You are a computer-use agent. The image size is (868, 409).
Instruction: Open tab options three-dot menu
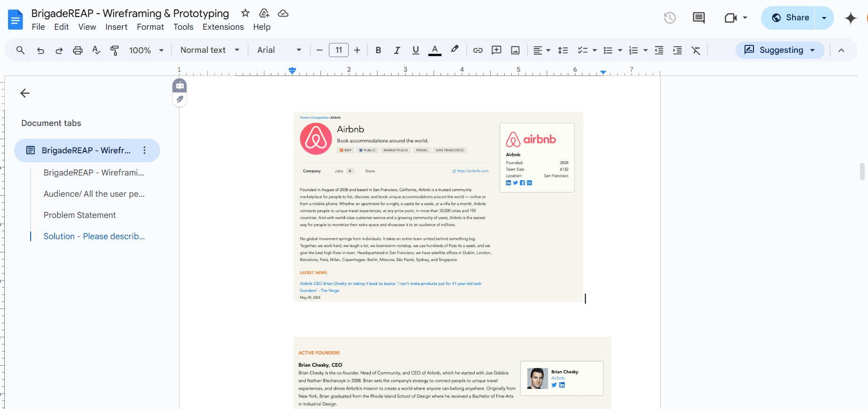click(x=144, y=150)
